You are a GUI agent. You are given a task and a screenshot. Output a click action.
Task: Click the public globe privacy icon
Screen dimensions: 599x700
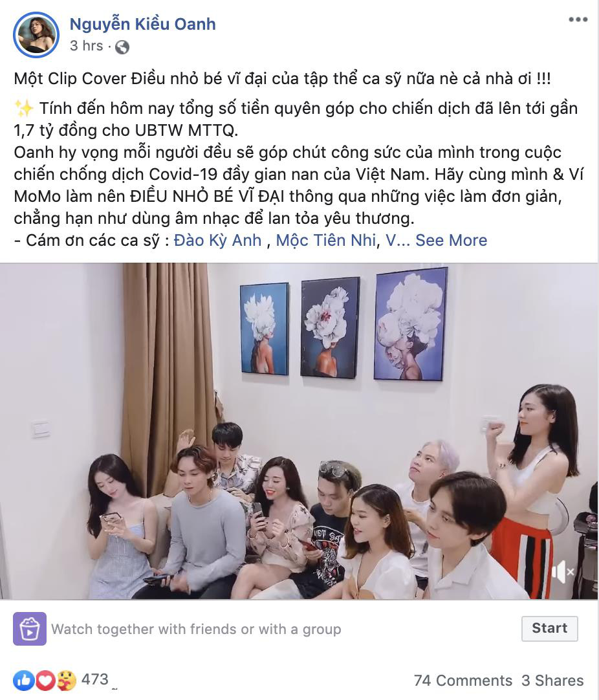point(122,47)
